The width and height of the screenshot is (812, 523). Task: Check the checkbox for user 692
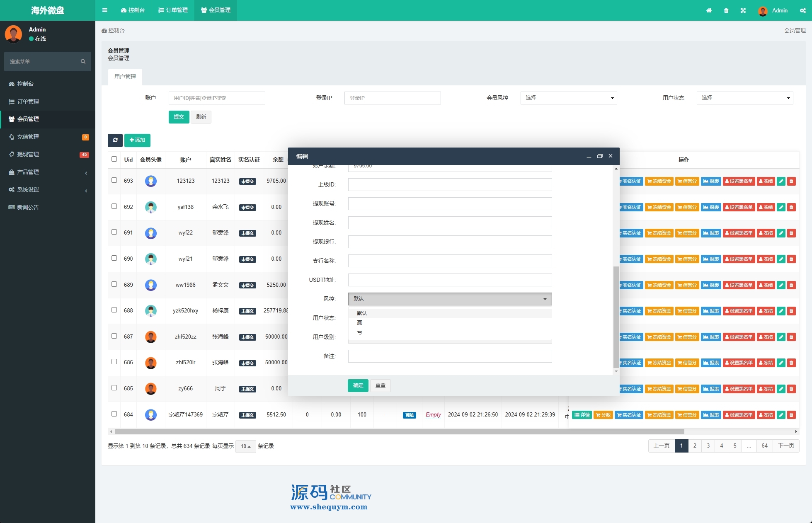(114, 206)
